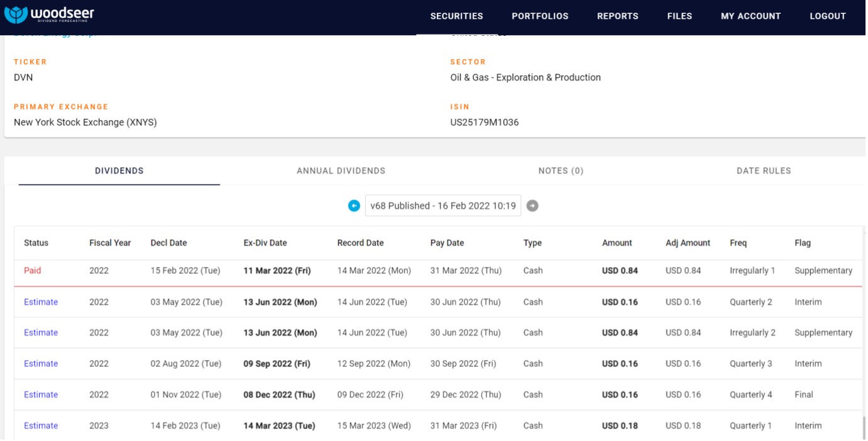Click pay date 29 Dec 2022 (Thu)
The width and height of the screenshot is (868, 441).
(x=466, y=395)
